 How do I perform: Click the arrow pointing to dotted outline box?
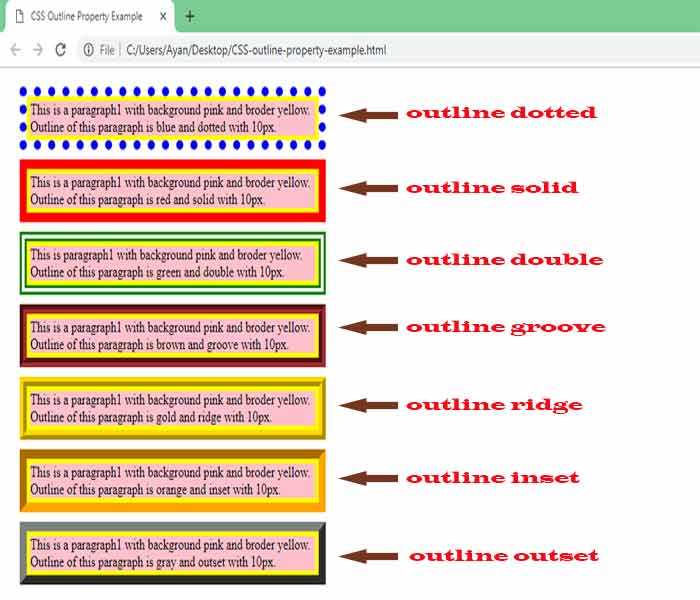(x=367, y=116)
